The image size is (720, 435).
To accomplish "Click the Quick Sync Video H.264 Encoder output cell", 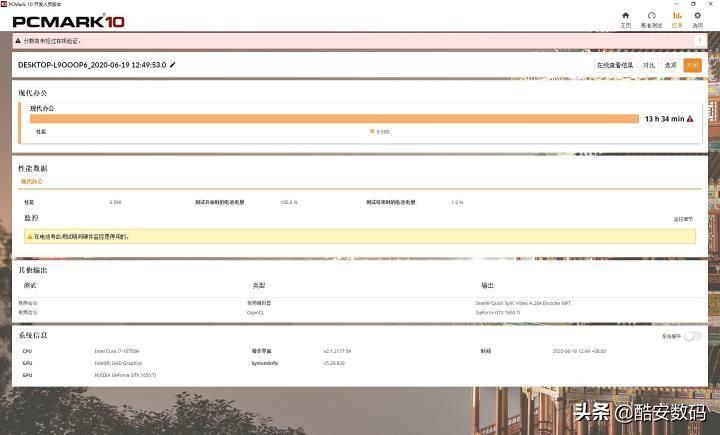I will click(523, 303).
